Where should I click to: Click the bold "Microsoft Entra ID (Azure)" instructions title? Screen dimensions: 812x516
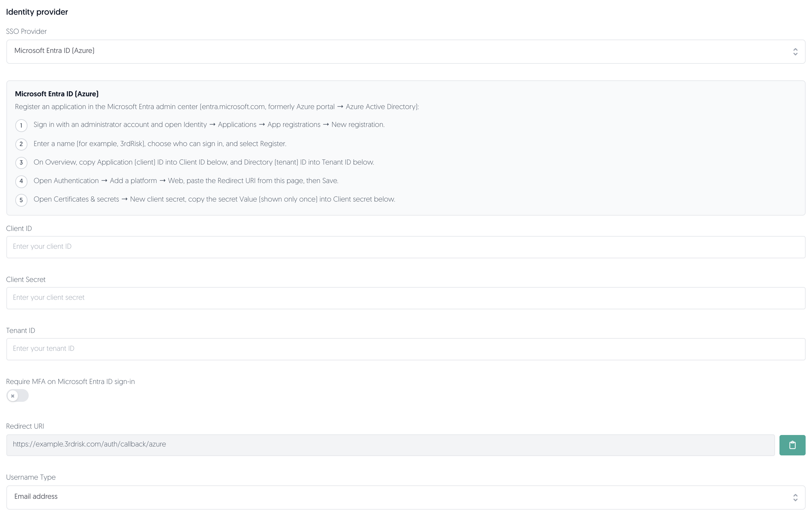coord(57,94)
